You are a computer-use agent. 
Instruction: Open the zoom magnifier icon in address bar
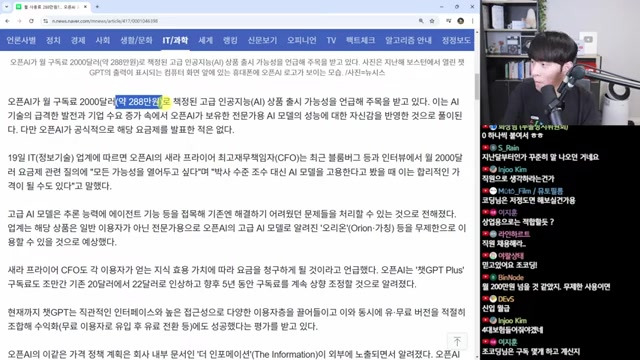point(421,21)
